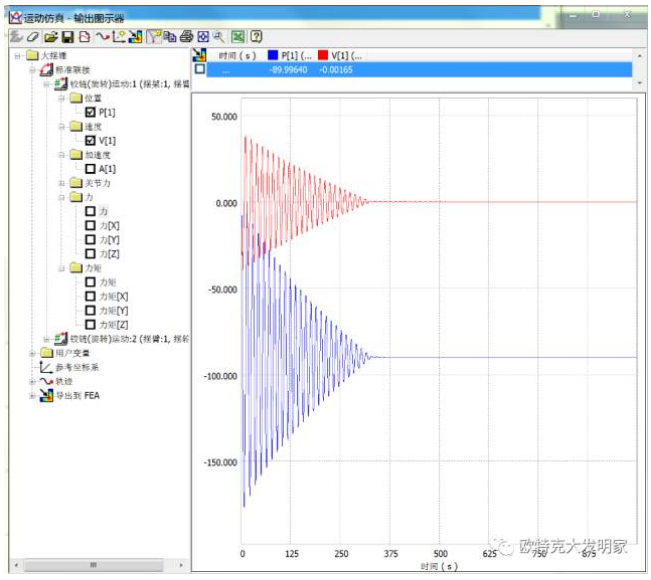Image resolution: width=651 pixels, height=580 pixels.
Task: Expand the 导出到 FEA node
Action: [x=32, y=395]
